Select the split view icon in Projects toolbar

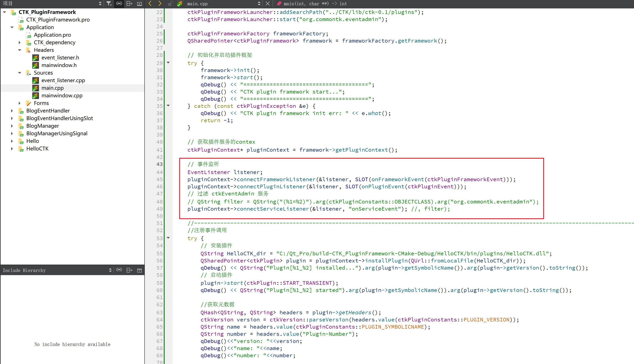129,4
